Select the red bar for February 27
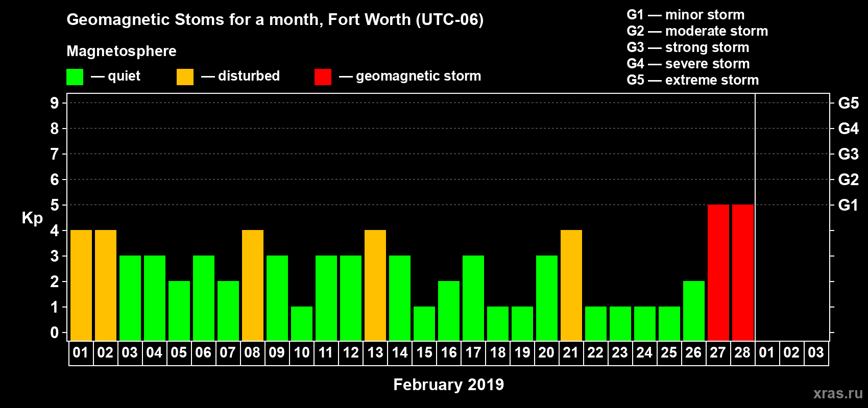The height and width of the screenshot is (408, 868). click(718, 272)
